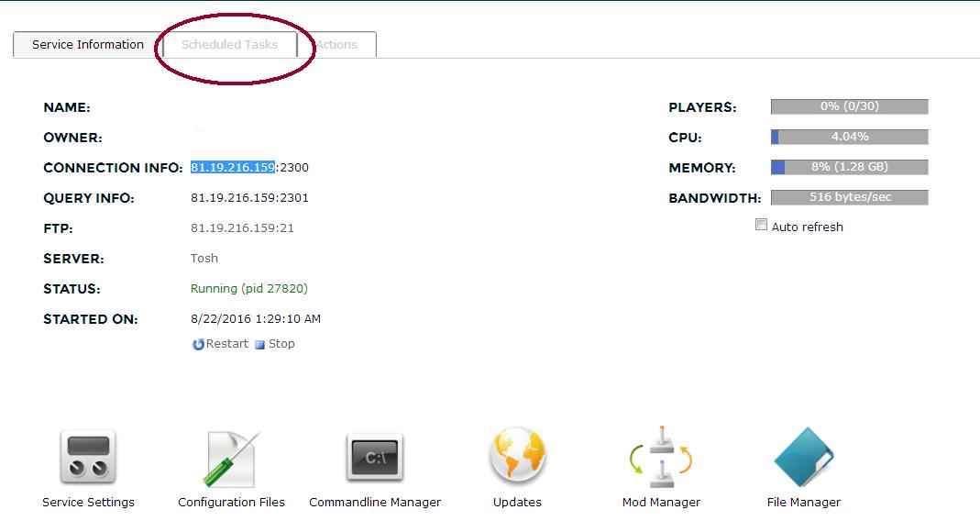
Task: Click the FTP address 81.19.216.159:21
Action: (x=242, y=228)
